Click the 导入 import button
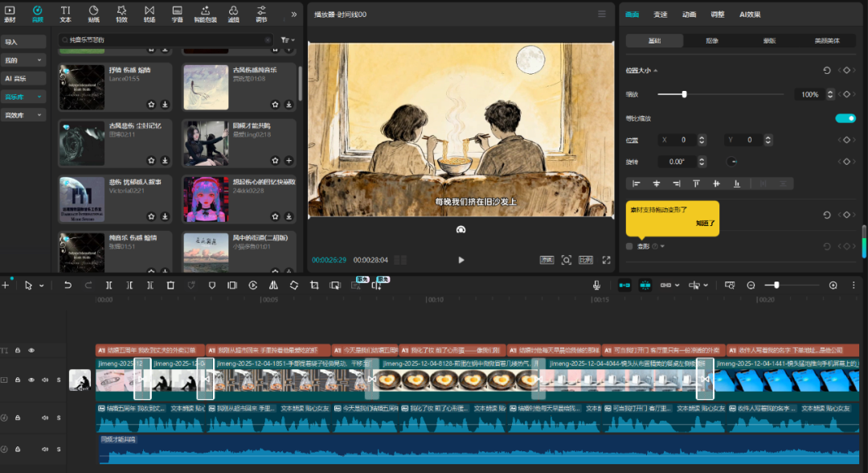868x473 pixels. tap(23, 42)
